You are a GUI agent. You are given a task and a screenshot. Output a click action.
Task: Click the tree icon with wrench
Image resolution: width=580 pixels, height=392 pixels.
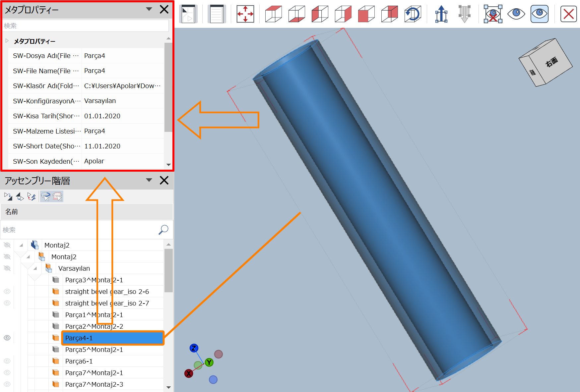point(32,196)
